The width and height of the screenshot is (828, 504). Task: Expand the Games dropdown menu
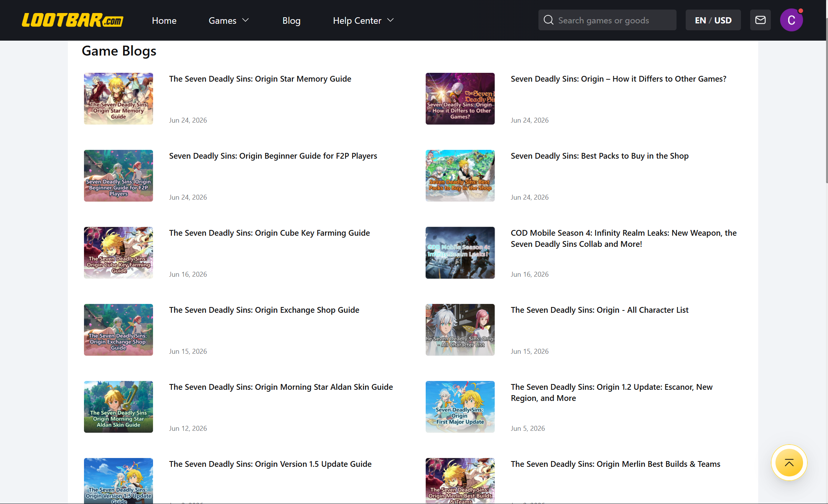point(229,20)
